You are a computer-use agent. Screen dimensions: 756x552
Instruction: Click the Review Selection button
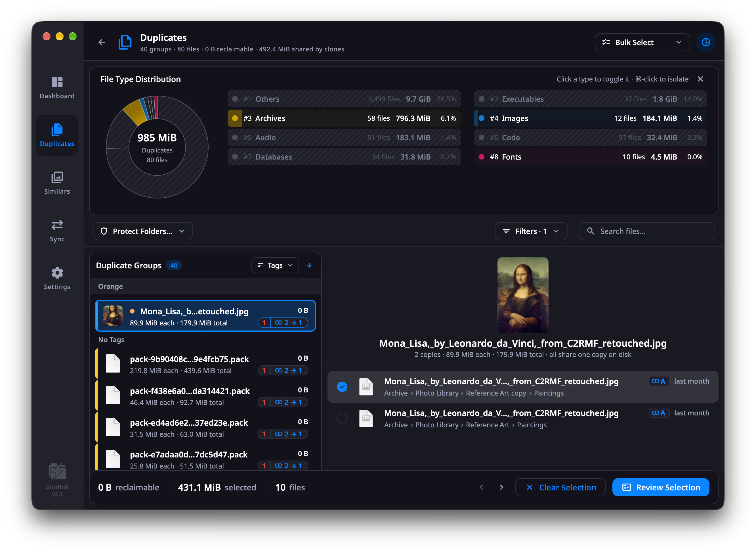point(660,487)
